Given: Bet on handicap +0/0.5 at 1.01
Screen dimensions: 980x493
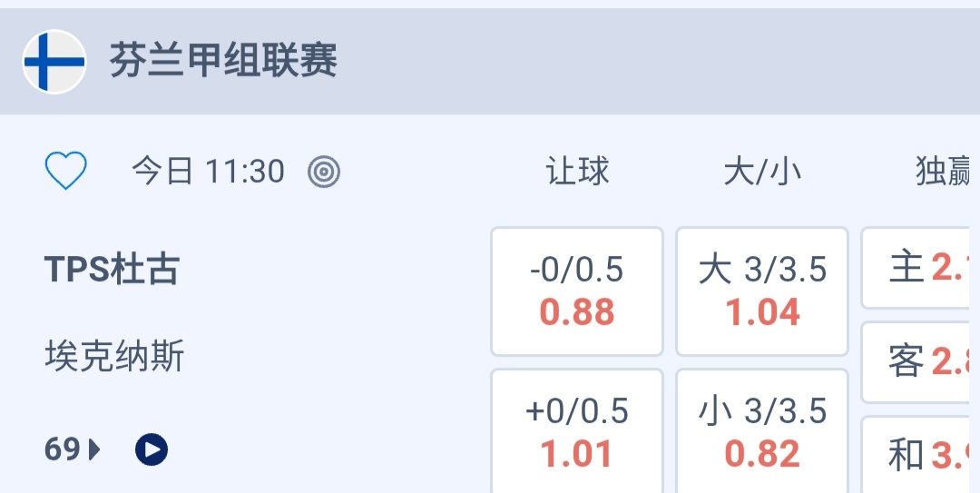Looking at the screenshot, I should pyautogui.click(x=577, y=432).
